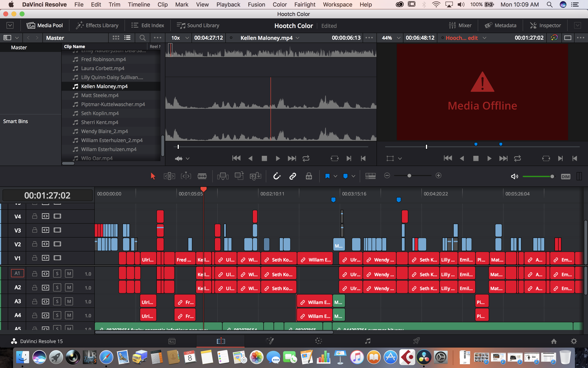Screen dimensions: 588x368
Task: Open the Fusion page tab
Action: tap(270, 341)
